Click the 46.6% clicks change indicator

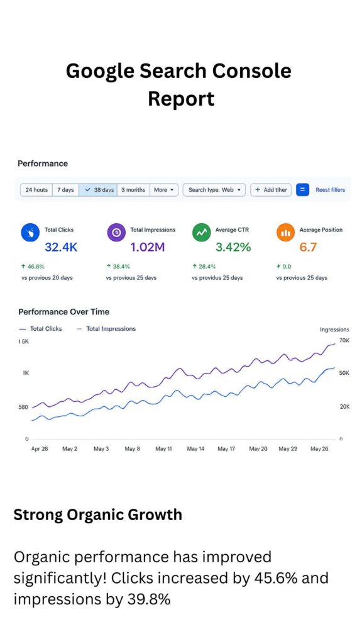coord(33,267)
